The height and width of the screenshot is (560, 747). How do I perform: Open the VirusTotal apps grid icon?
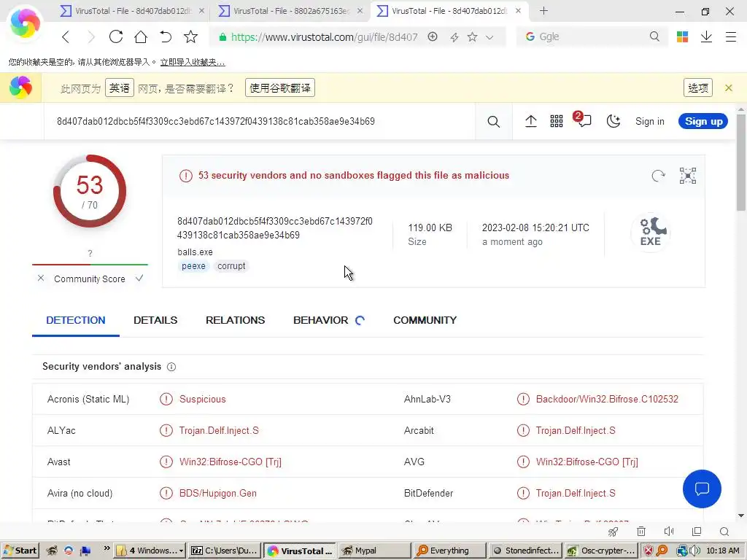(557, 122)
